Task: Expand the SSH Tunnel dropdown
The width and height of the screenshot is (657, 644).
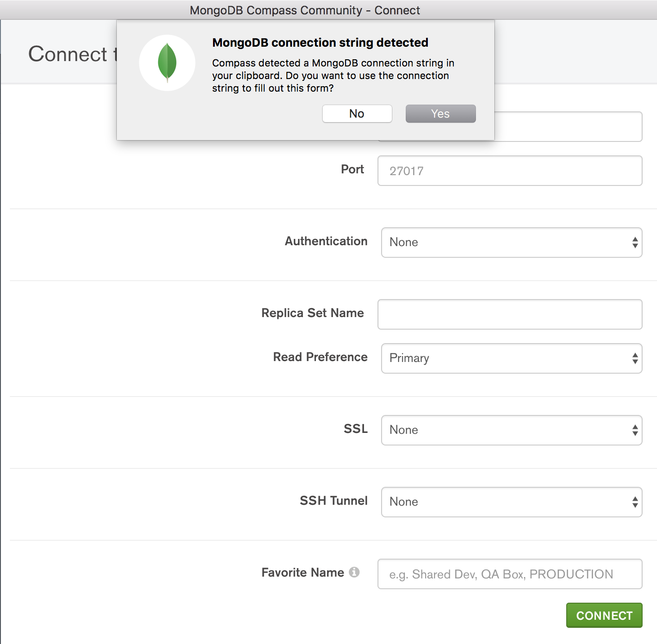Action: (x=511, y=502)
